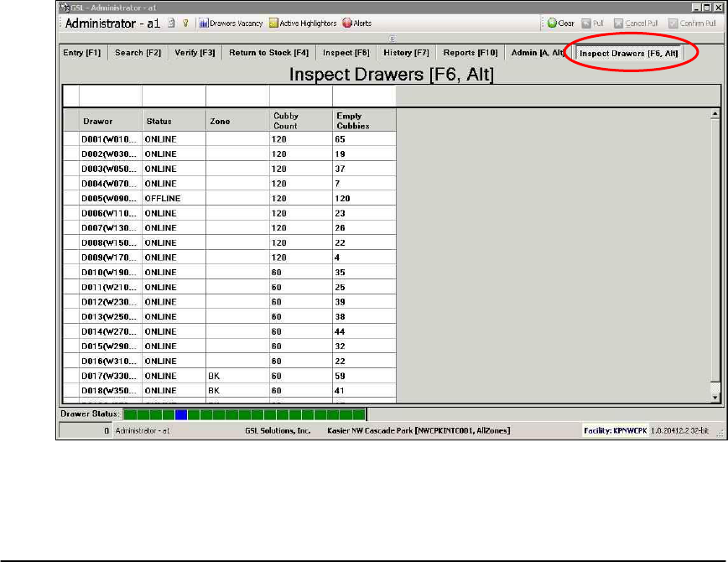Click the filter box above Zone column
Screen dimensions: 728x562
point(237,96)
